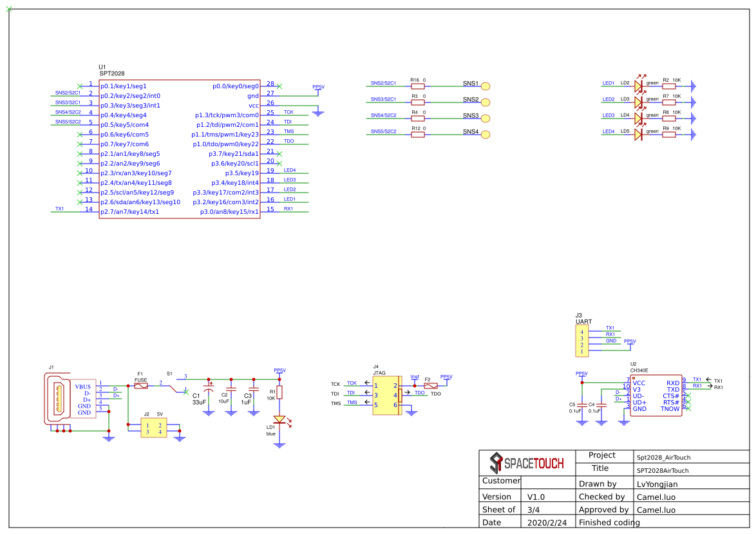
Task: Click resistor R3 symbol
Action: (417, 102)
